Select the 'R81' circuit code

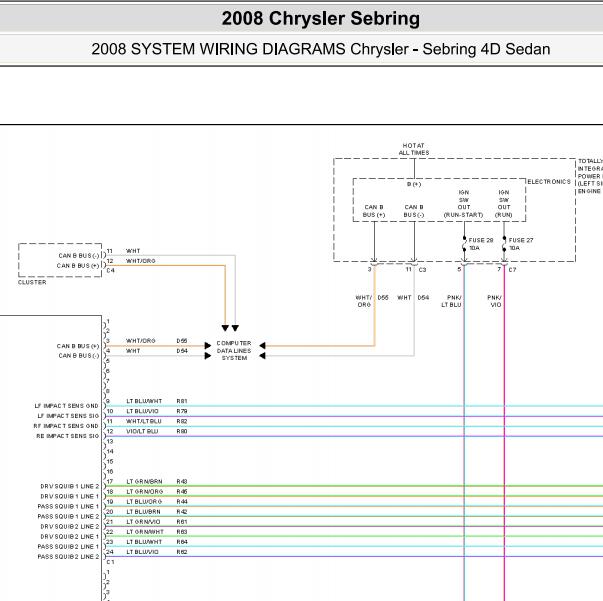click(x=182, y=401)
